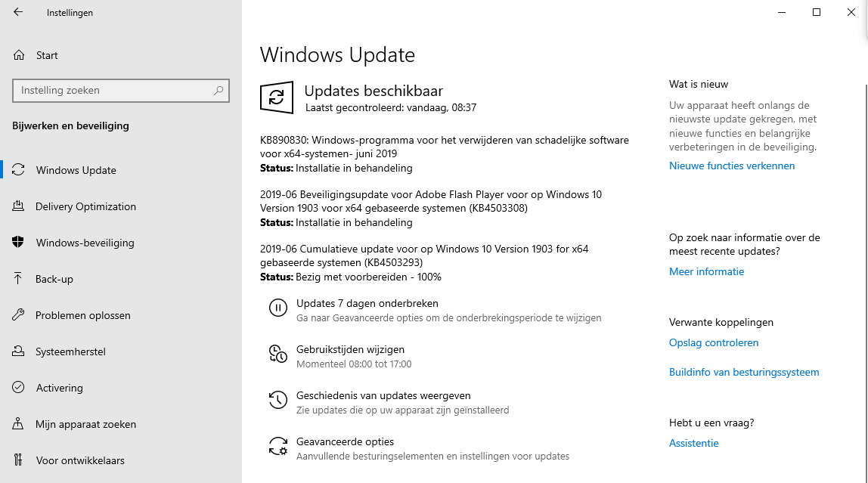Click Opslag controleren link
This screenshot has width=868, height=483.
pyautogui.click(x=713, y=342)
